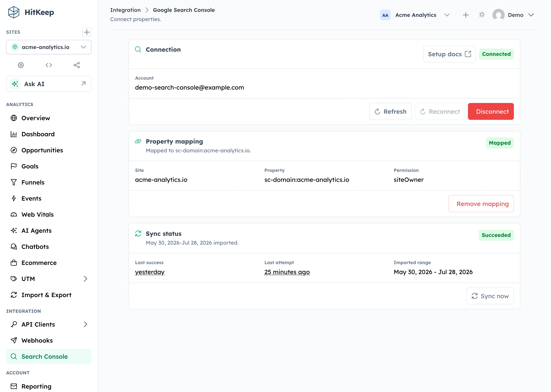Click Integration breadcrumb link
551x392 pixels.
pos(125,10)
